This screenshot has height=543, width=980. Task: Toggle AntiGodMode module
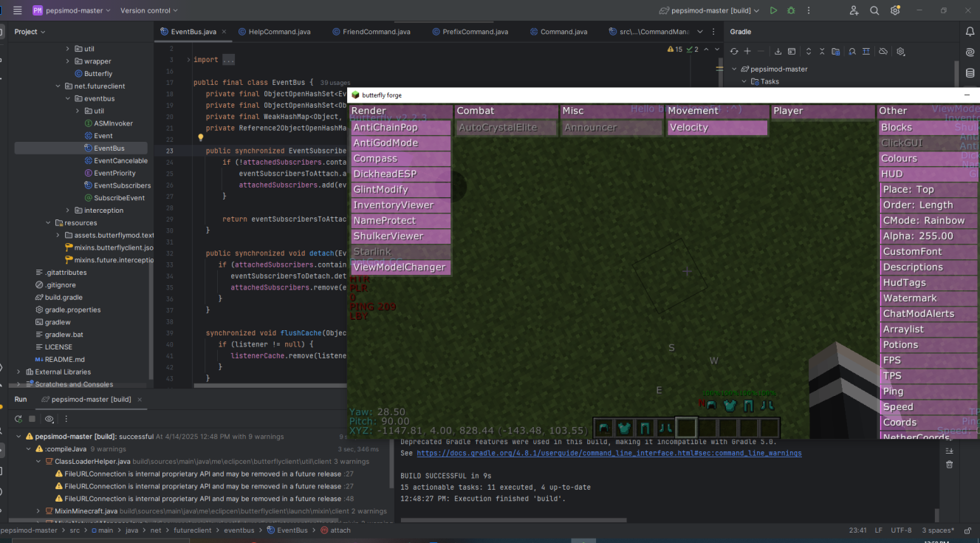(x=400, y=143)
